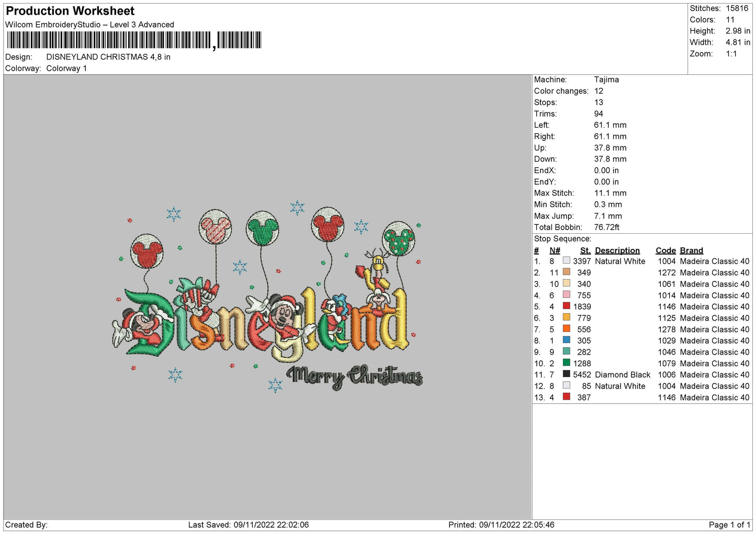This screenshot has height=534, width=756.
Task: Click the Width value 4.81 in
Action: (738, 42)
